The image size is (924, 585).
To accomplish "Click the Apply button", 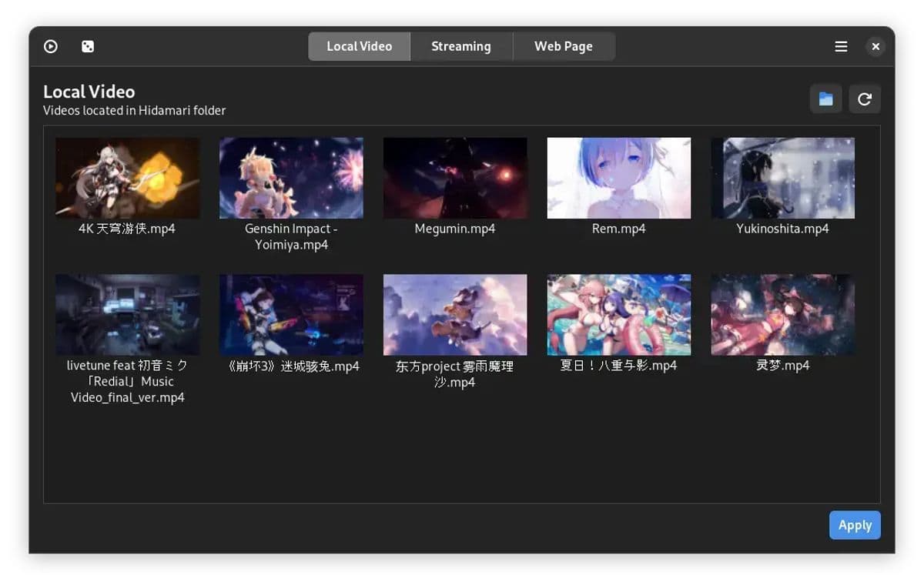I will click(855, 525).
